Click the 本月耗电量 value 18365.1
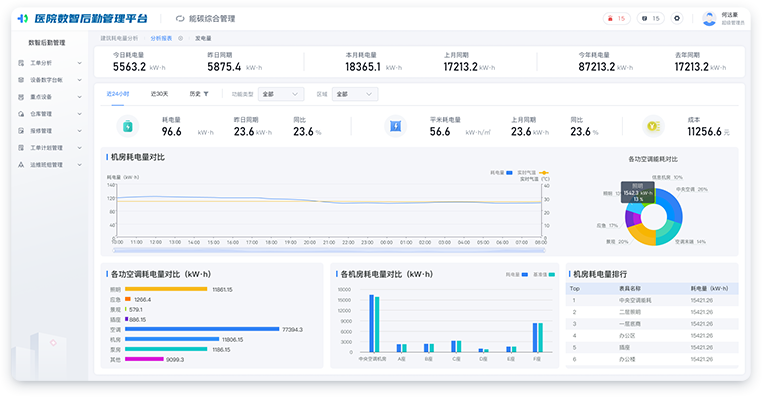Screen dimensions: 762x397 363,67
